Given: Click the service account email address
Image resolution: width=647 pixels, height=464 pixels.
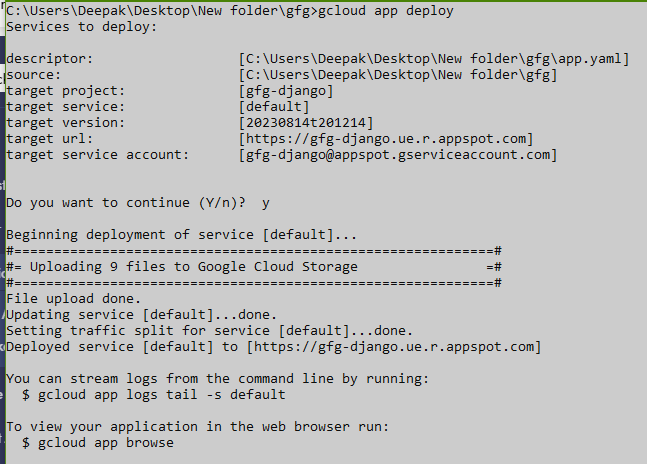Looking at the screenshot, I should (x=398, y=155).
